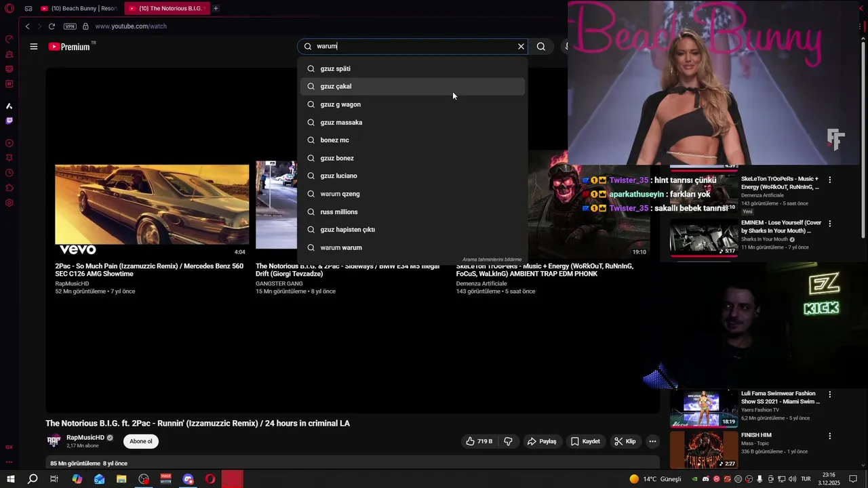Viewport: 868px width, 488px height.
Task: Create a clip with Klip button
Action: 625,441
